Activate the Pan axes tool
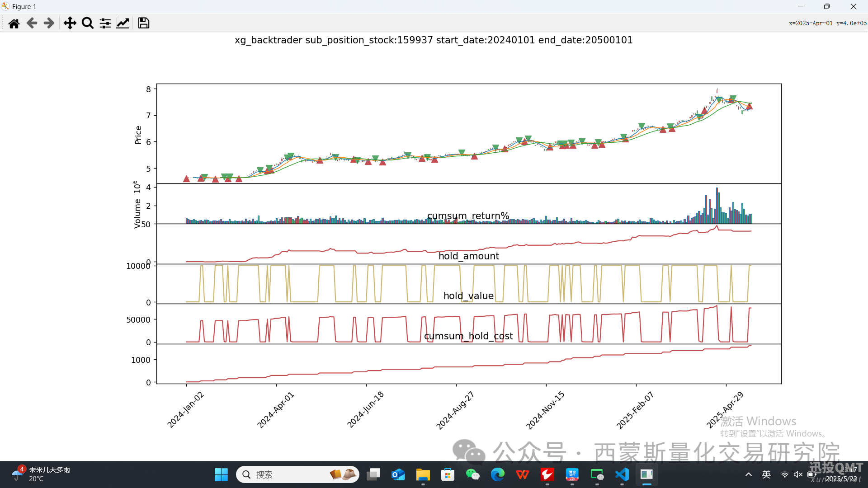Image resolution: width=868 pixels, height=488 pixels. click(70, 23)
